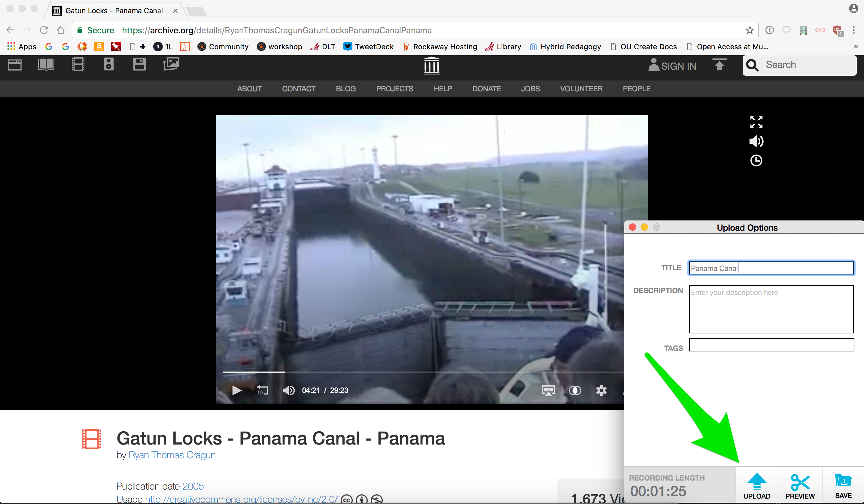Expand bookmarks overflow chevron
The height and width of the screenshot is (504, 864).
click(x=856, y=47)
